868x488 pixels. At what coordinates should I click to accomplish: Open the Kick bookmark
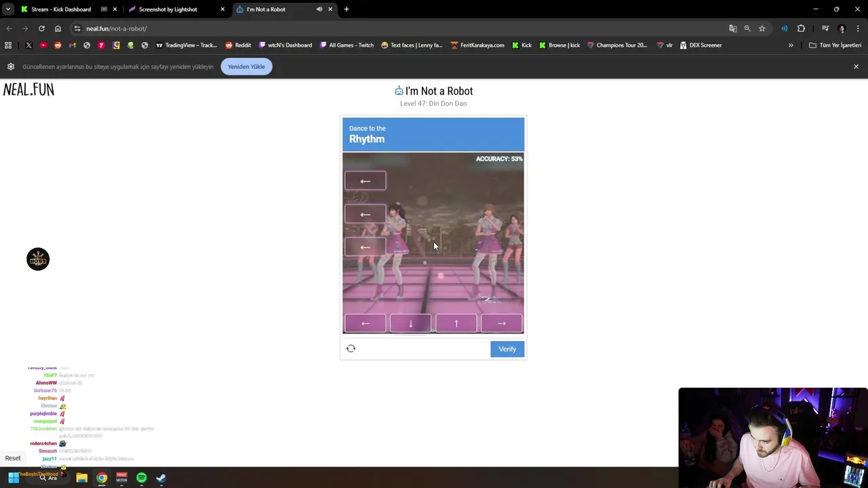click(521, 45)
